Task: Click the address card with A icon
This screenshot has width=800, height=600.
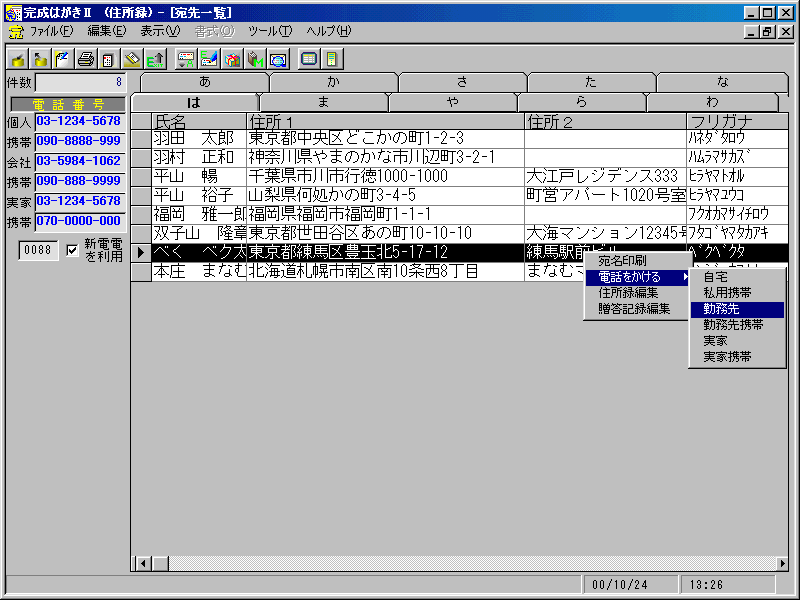Action: click(x=185, y=59)
